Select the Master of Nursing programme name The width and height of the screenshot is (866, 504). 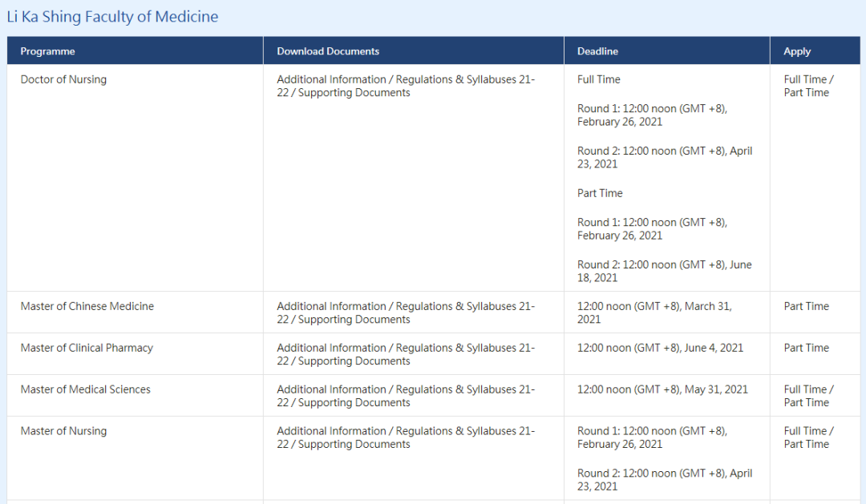(63, 431)
